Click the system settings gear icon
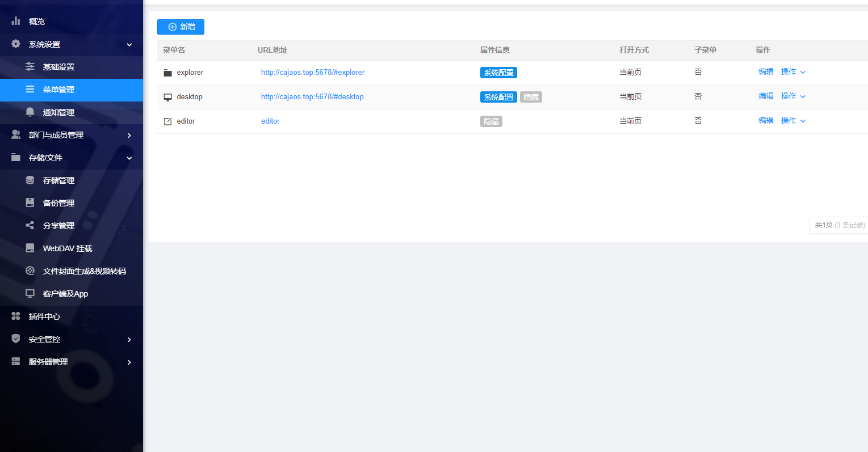868x452 pixels. tap(16, 44)
